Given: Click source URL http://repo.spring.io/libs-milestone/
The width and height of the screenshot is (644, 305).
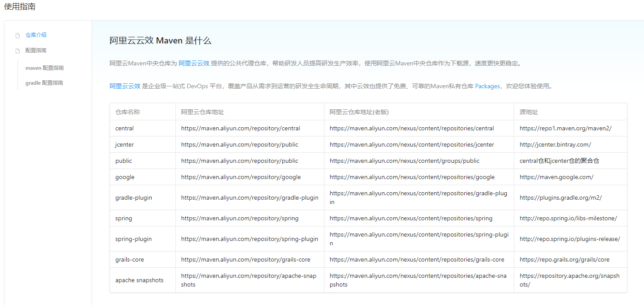Looking at the screenshot, I should [568, 219].
